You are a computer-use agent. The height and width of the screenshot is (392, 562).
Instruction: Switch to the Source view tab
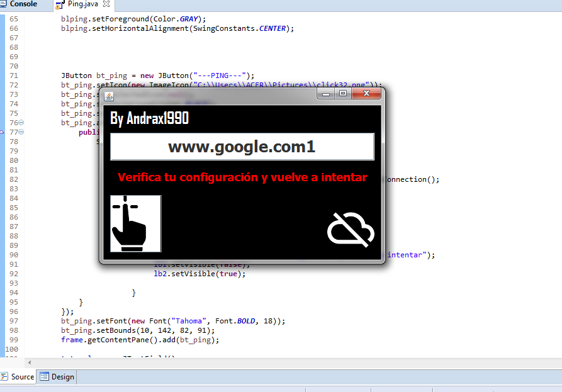tap(18, 377)
